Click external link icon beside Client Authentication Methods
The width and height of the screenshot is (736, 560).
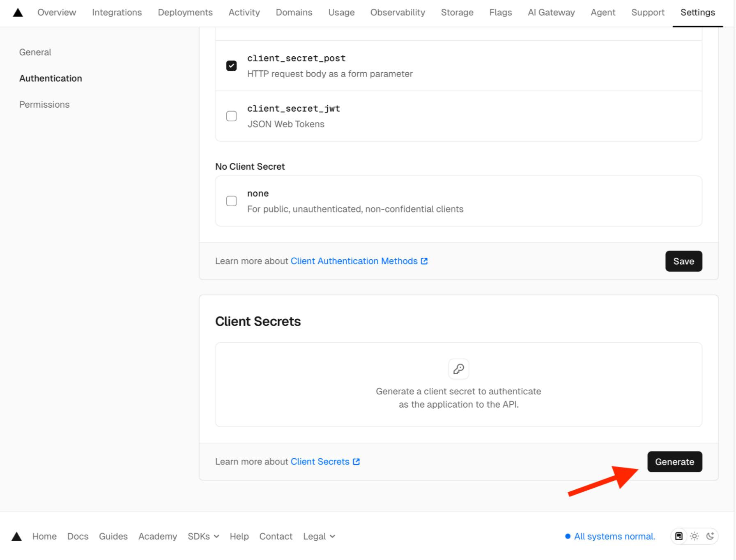[424, 261]
